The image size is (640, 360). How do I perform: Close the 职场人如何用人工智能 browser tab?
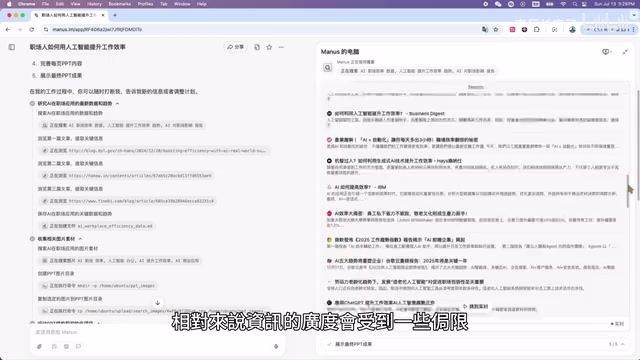tap(103, 15)
